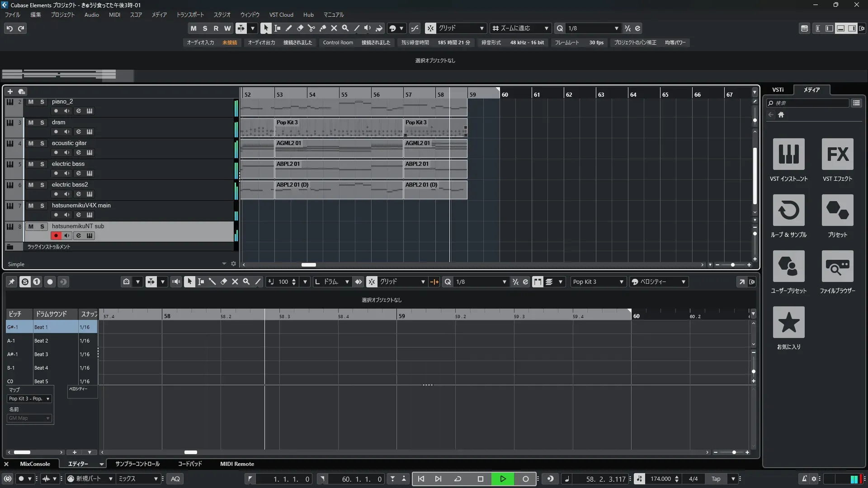Viewport: 868px width, 488px height.
Task: Solo the electric bass track
Action: pyautogui.click(x=42, y=164)
